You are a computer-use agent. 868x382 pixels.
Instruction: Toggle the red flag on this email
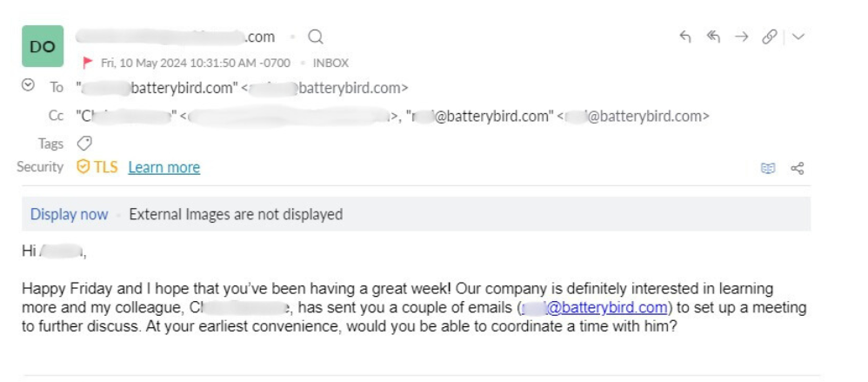click(x=87, y=63)
